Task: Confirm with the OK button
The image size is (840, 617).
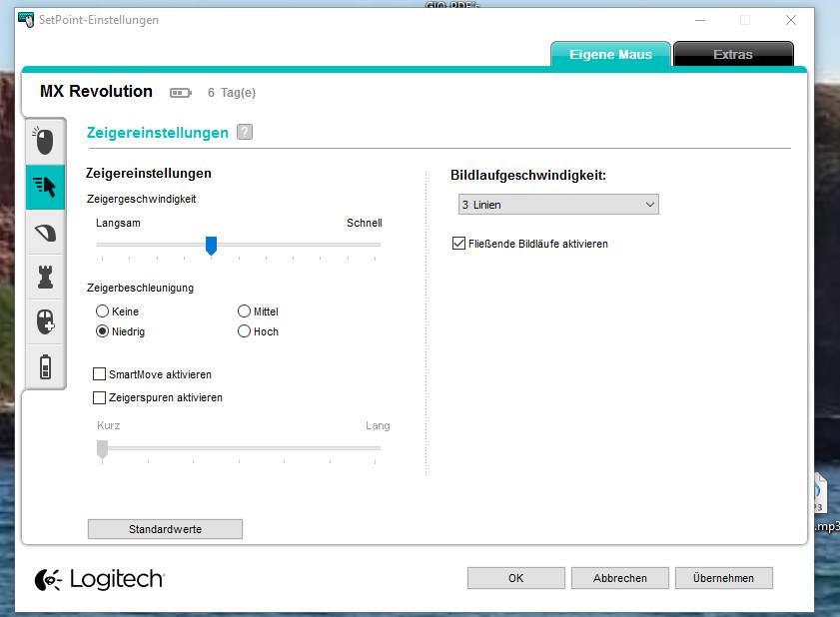Action: tap(516, 578)
